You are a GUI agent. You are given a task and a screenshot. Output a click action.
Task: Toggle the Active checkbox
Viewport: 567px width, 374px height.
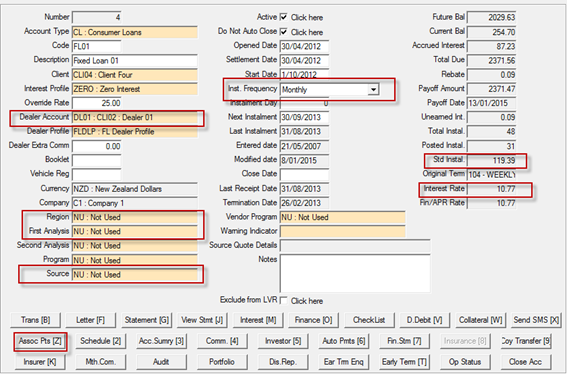[284, 17]
